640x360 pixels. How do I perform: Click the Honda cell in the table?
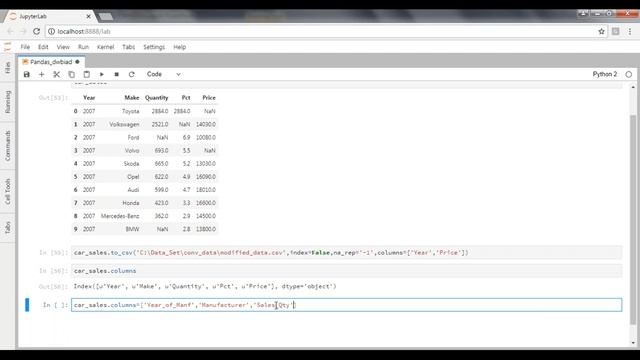click(x=131, y=203)
